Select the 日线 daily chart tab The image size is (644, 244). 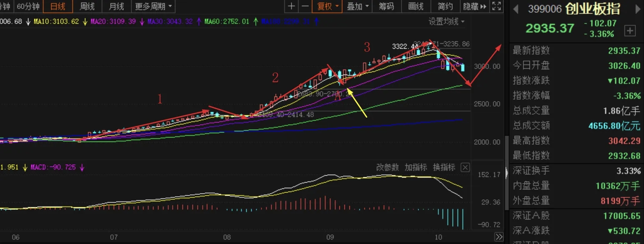click(x=58, y=6)
